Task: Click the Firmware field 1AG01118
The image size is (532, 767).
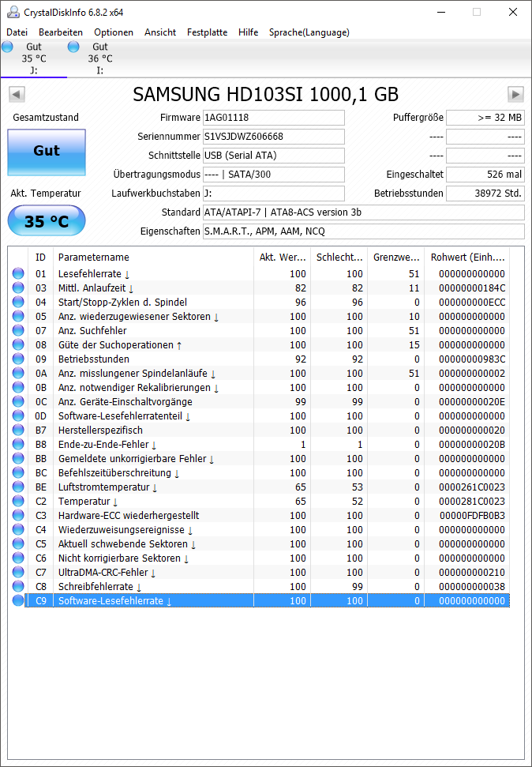Action: coord(273,118)
